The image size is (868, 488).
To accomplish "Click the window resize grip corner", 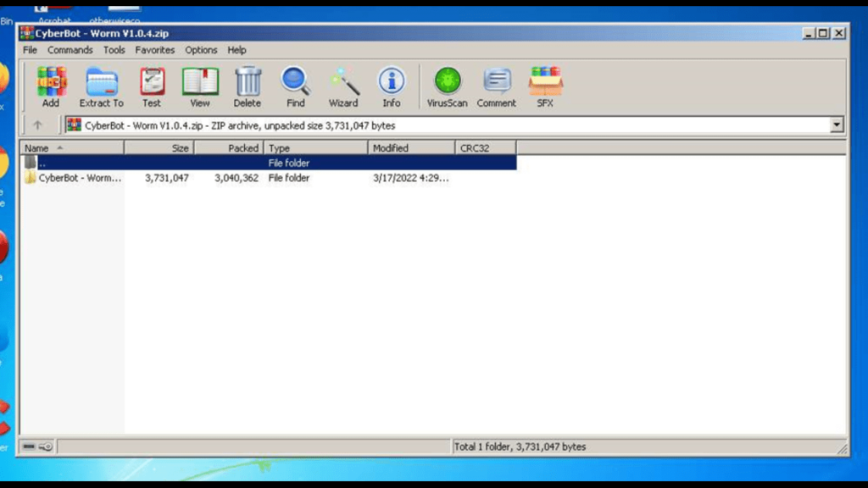I will pos(842,449).
